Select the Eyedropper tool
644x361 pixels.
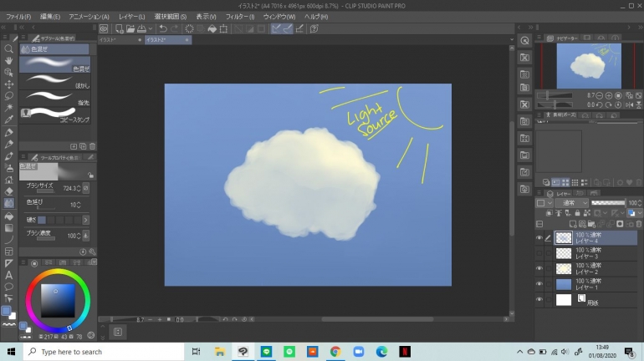coord(8,119)
